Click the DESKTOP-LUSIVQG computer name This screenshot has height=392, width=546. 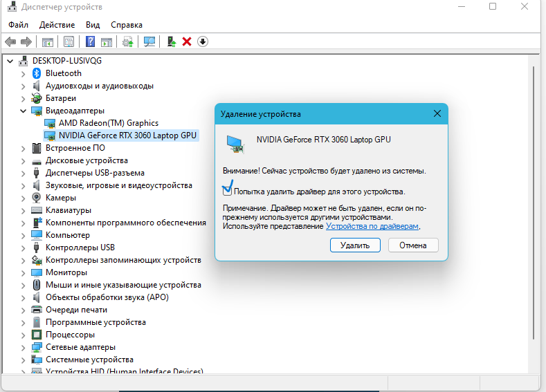click(67, 61)
